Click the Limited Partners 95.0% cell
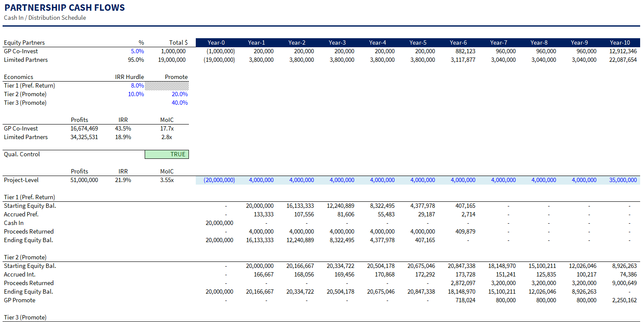Screen dimensions: 644x322 click(137, 60)
